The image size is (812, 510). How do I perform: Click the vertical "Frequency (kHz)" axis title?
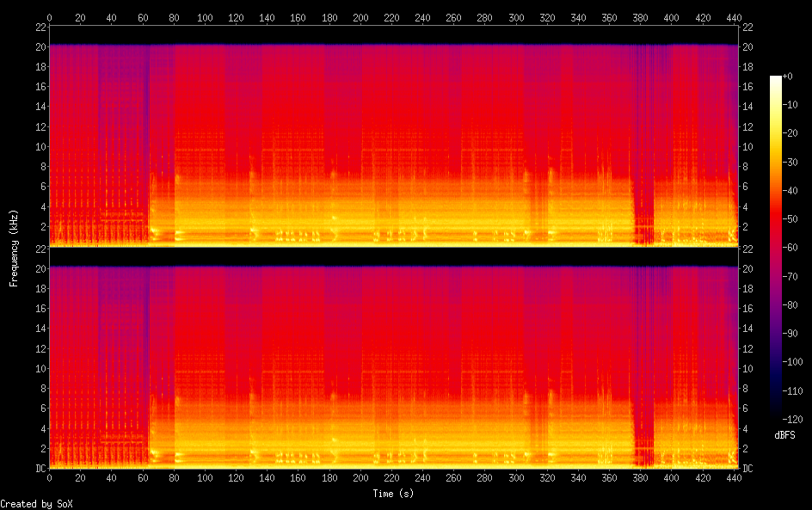pyautogui.click(x=14, y=248)
